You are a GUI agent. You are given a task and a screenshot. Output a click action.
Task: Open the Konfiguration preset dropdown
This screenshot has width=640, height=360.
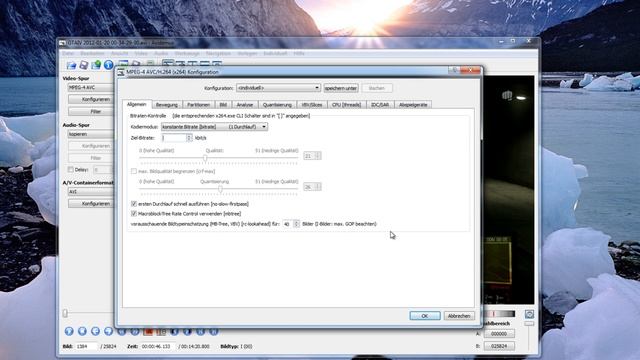coord(278,88)
